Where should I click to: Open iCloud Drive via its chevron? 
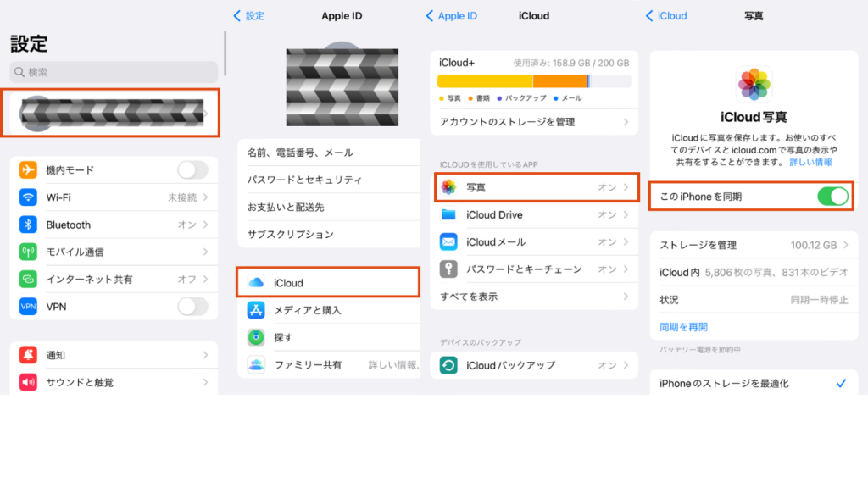tap(626, 214)
